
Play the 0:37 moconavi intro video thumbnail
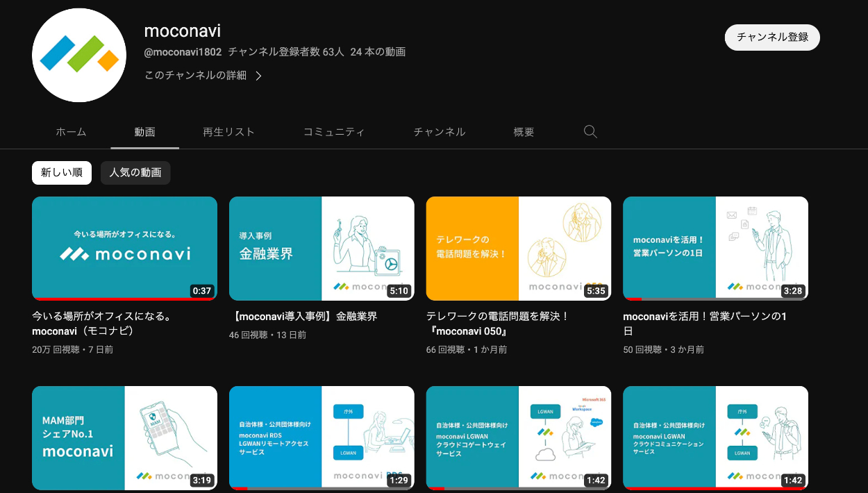[x=124, y=248]
